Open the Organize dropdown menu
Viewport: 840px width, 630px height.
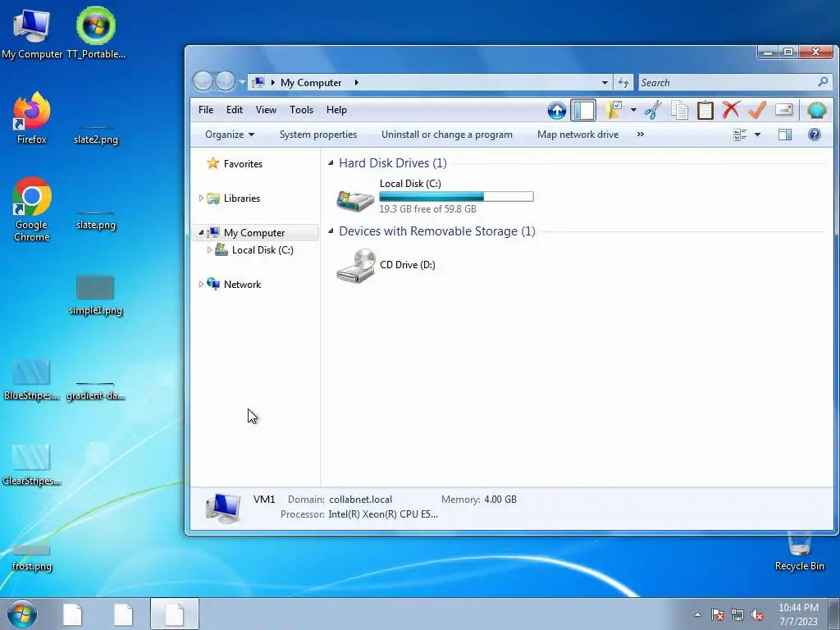coord(230,135)
